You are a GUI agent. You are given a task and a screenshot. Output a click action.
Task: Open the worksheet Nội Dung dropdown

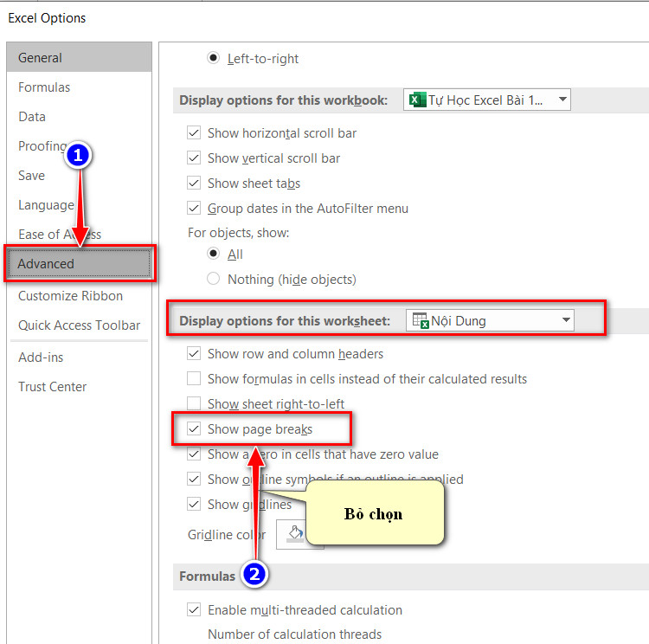click(x=490, y=320)
